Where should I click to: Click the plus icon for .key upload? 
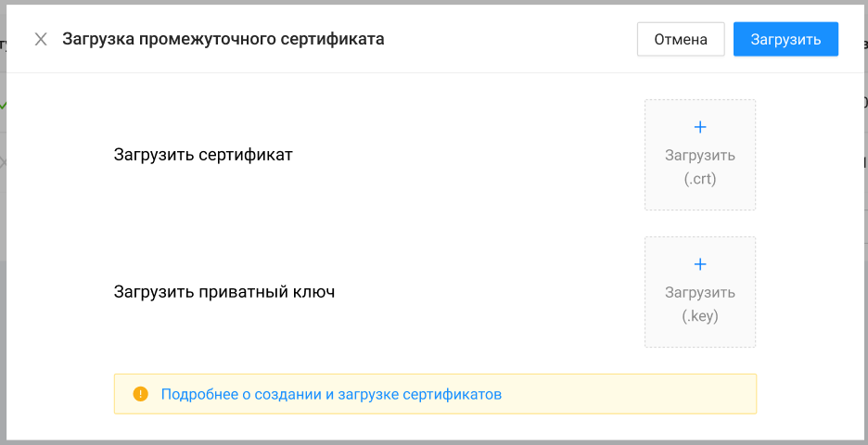700,263
